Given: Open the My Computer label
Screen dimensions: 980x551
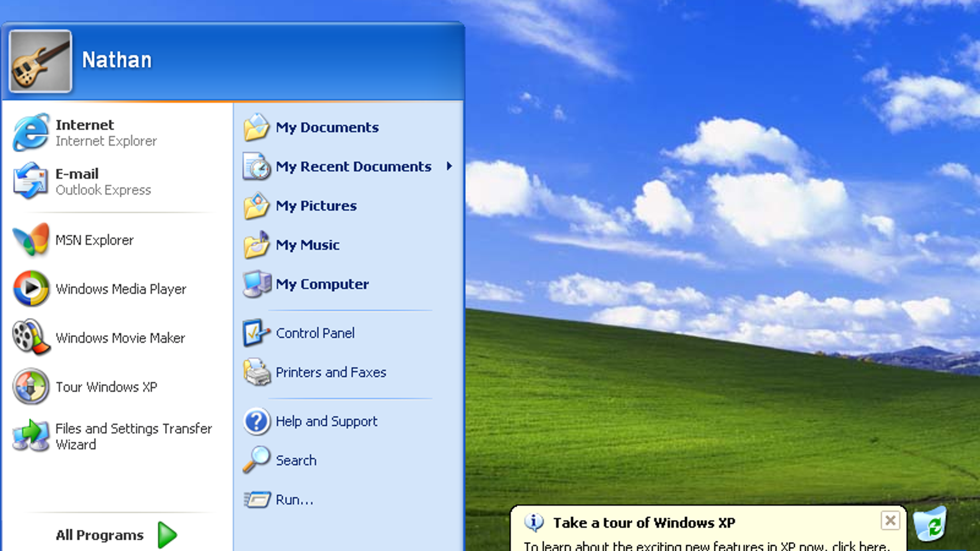Looking at the screenshot, I should coord(322,284).
